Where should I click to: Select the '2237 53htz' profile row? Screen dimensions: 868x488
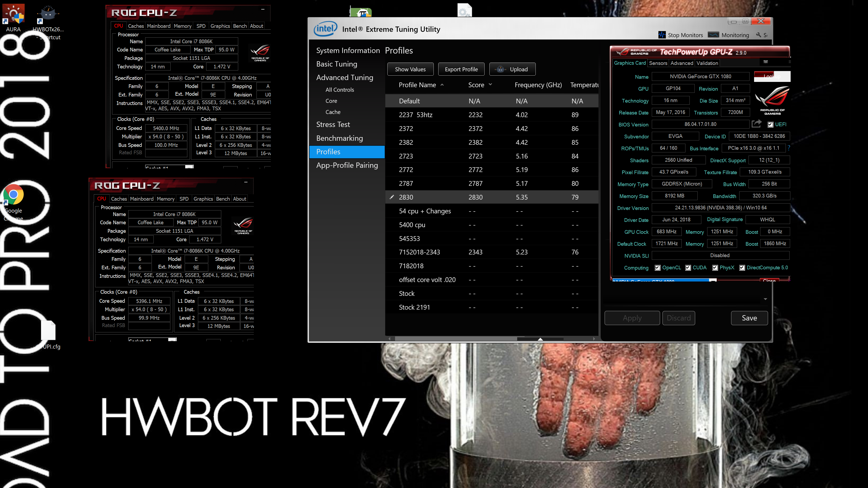pos(491,115)
